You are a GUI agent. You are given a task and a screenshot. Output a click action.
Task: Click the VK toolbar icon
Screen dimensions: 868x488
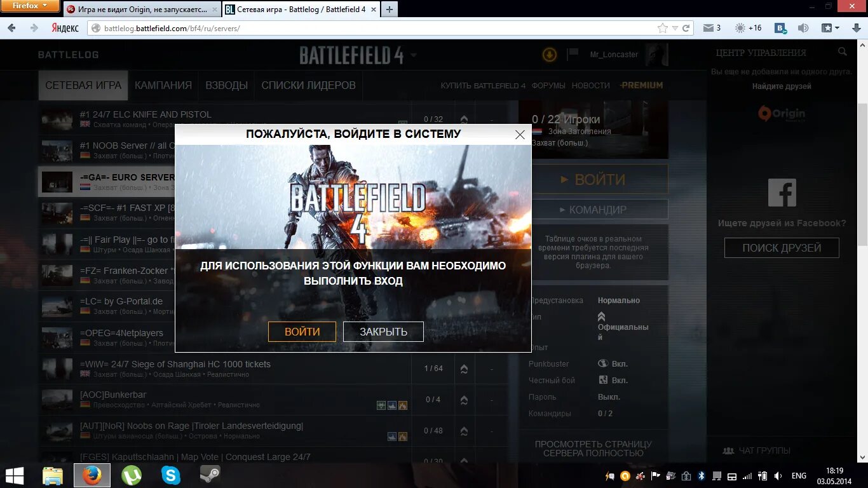click(x=781, y=28)
